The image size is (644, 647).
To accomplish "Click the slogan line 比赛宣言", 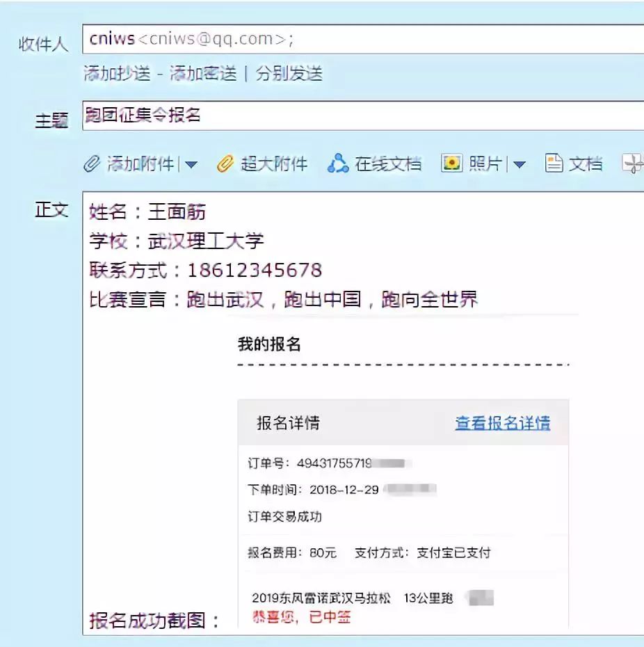I will (x=283, y=300).
